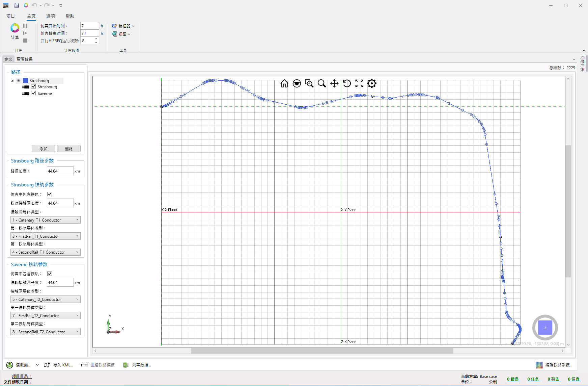588x386 pixels.
Task: Activate the pan arrows tool
Action: [334, 83]
